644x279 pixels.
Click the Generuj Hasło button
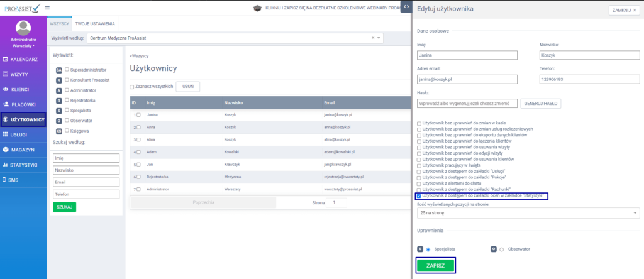click(x=541, y=103)
